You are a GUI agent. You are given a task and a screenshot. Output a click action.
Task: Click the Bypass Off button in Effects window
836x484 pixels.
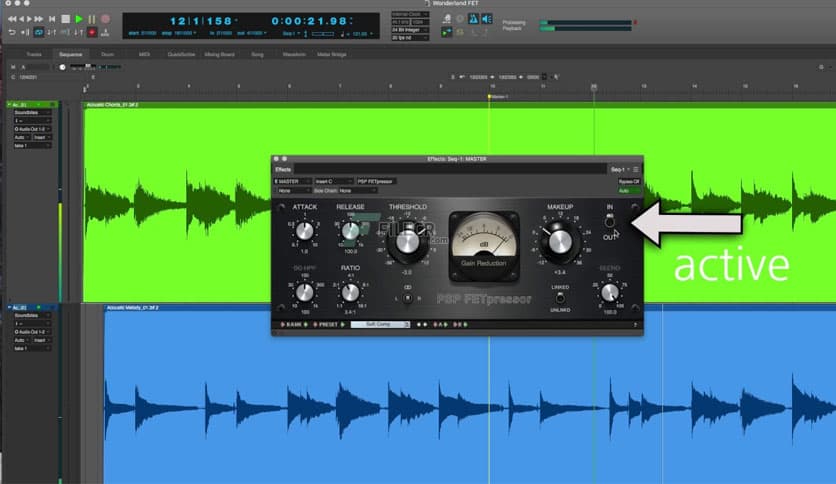[x=629, y=182]
